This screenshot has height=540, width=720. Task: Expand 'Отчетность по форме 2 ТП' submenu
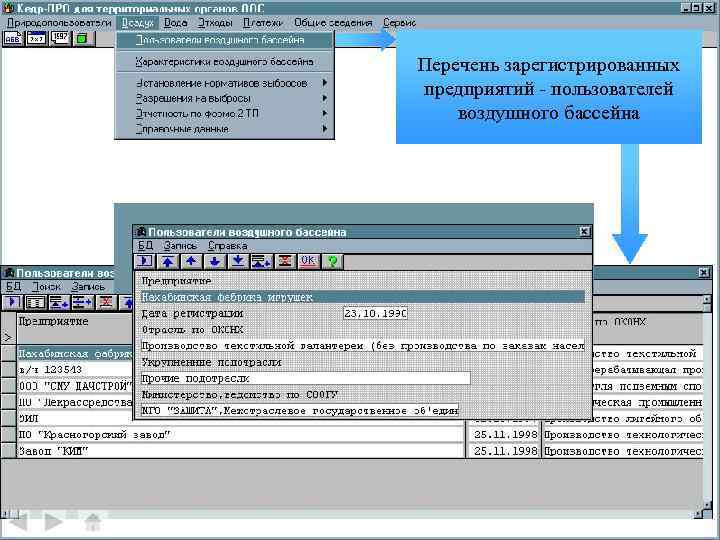tap(224, 113)
